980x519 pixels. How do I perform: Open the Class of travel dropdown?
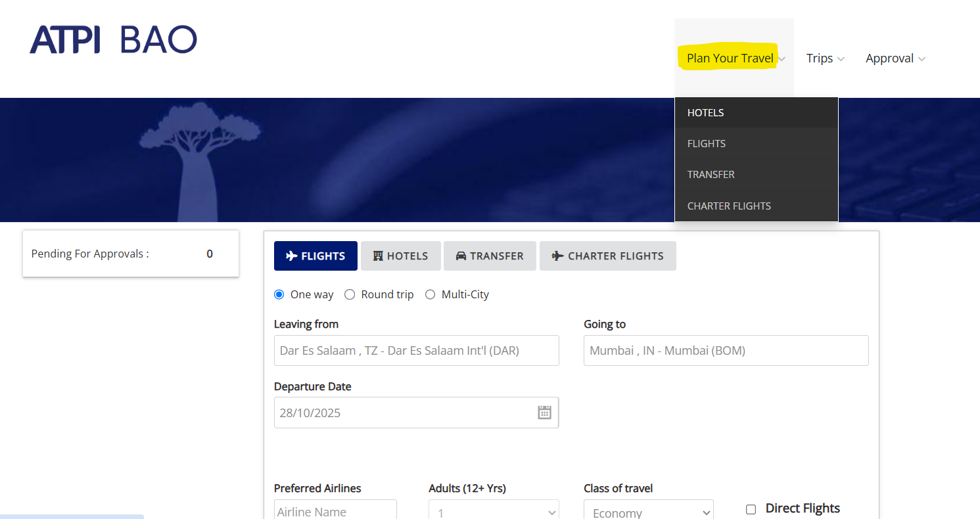tap(648, 511)
